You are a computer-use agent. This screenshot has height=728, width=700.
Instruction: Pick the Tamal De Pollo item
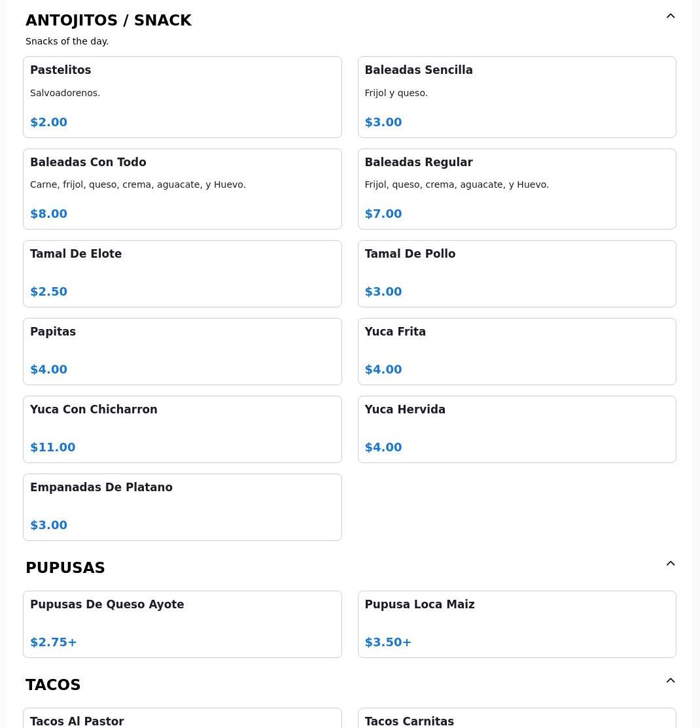point(516,273)
